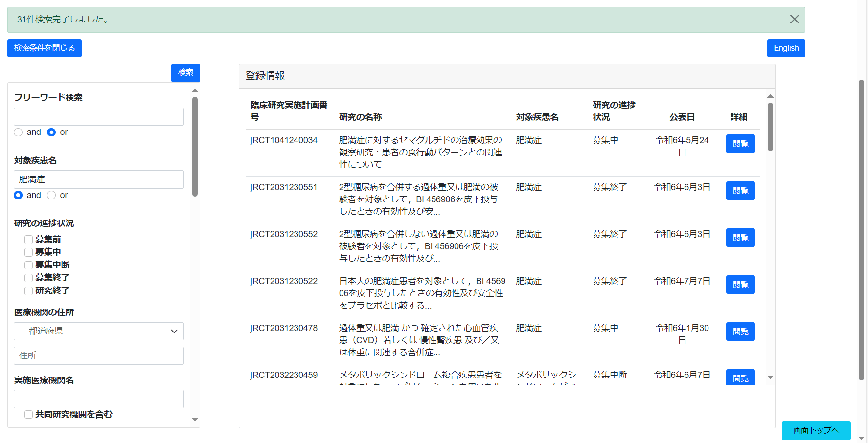Image resolution: width=868 pixels, height=443 pixels.
Task: Close the search completion notification
Action: (794, 19)
